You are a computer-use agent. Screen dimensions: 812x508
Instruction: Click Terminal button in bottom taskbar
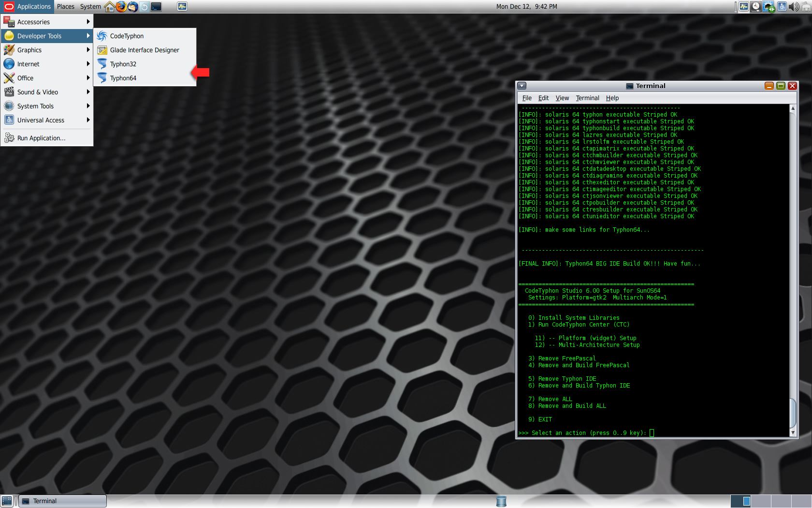point(63,501)
